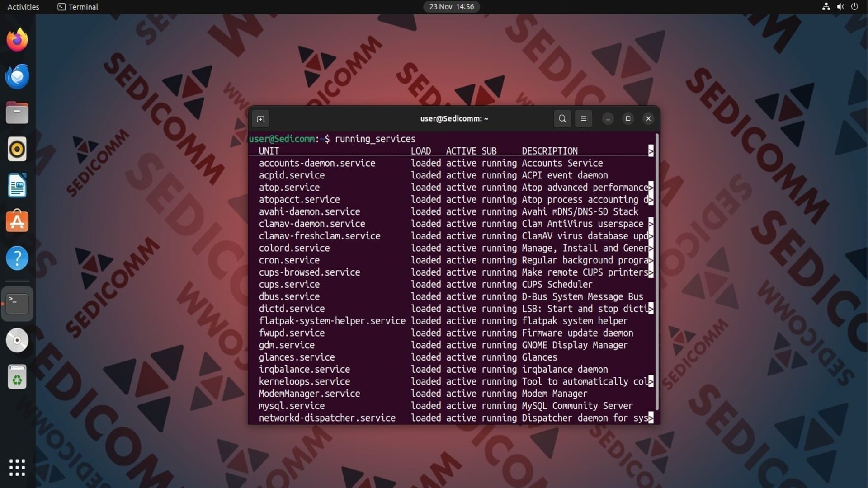Click mysql.service unit name

click(292, 406)
